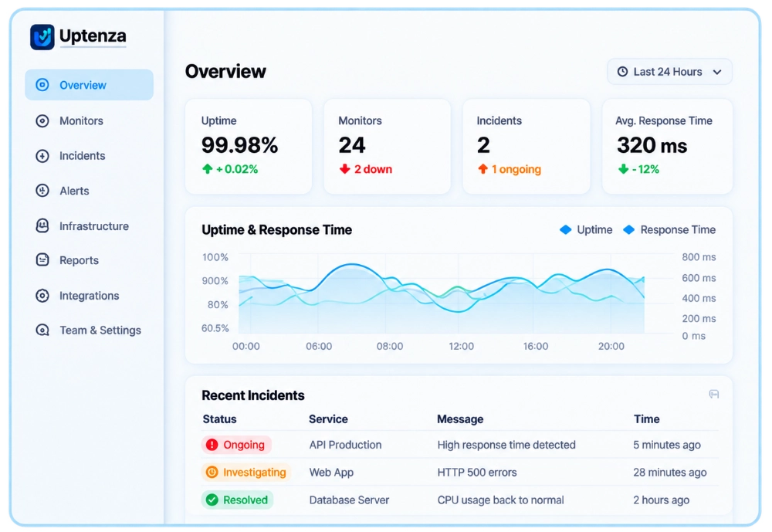
Task: Click the 20:00 chart axis label
Action: [x=611, y=346]
